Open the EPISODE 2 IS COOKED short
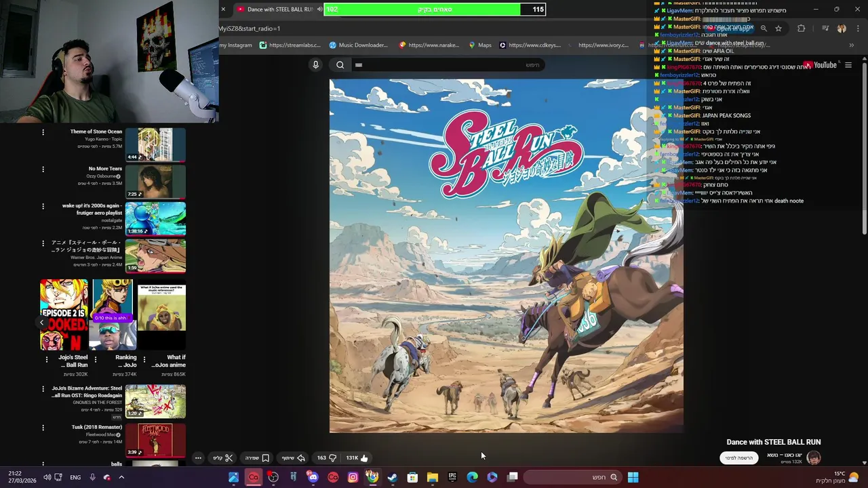Image resolution: width=868 pixels, height=488 pixels. point(64,314)
